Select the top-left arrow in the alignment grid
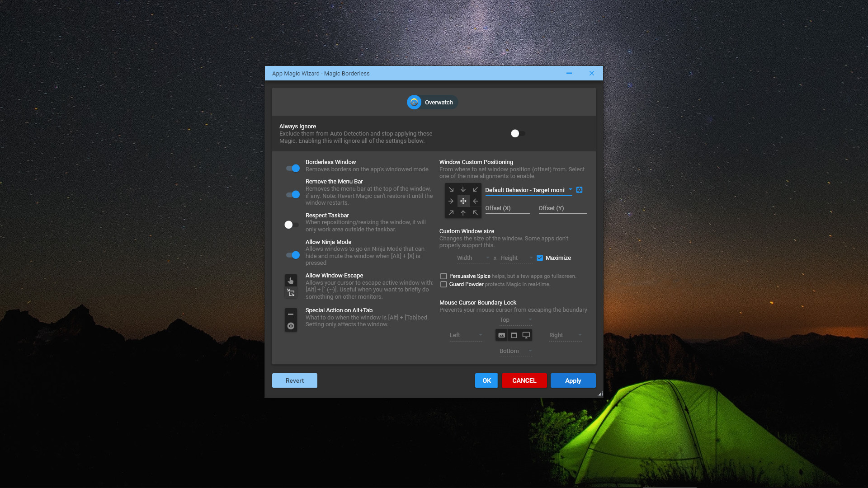The height and width of the screenshot is (488, 868). tap(451, 189)
